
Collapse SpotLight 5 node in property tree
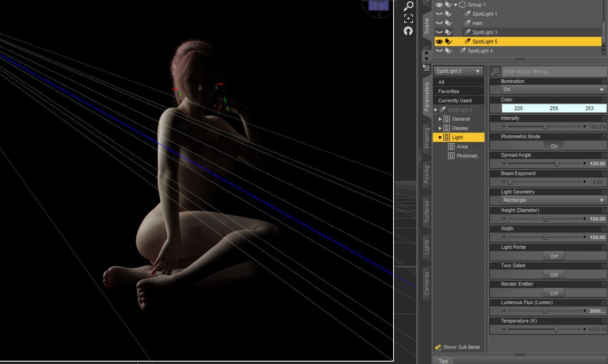(436, 110)
